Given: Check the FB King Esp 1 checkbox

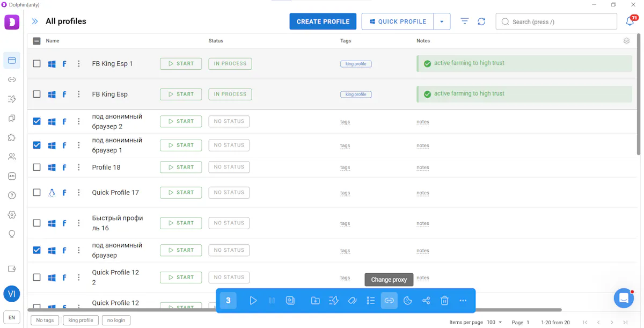Looking at the screenshot, I should 36,63.
